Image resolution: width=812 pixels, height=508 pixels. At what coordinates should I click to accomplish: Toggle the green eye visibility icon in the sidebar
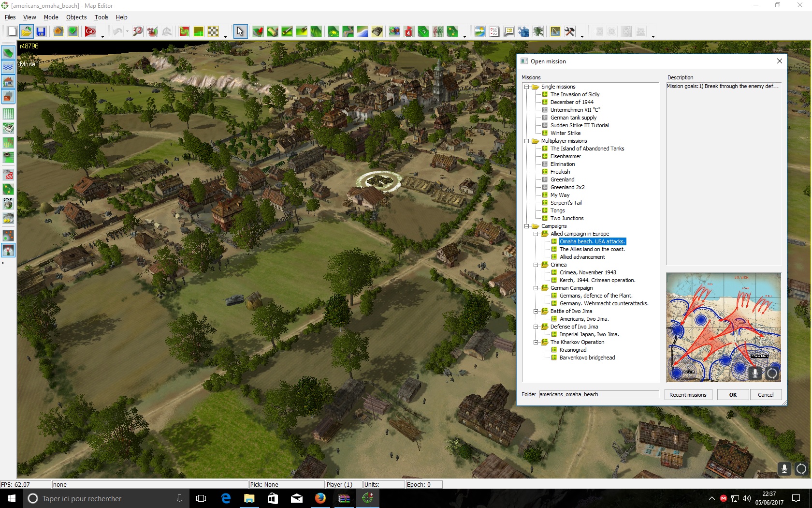[x=8, y=157]
